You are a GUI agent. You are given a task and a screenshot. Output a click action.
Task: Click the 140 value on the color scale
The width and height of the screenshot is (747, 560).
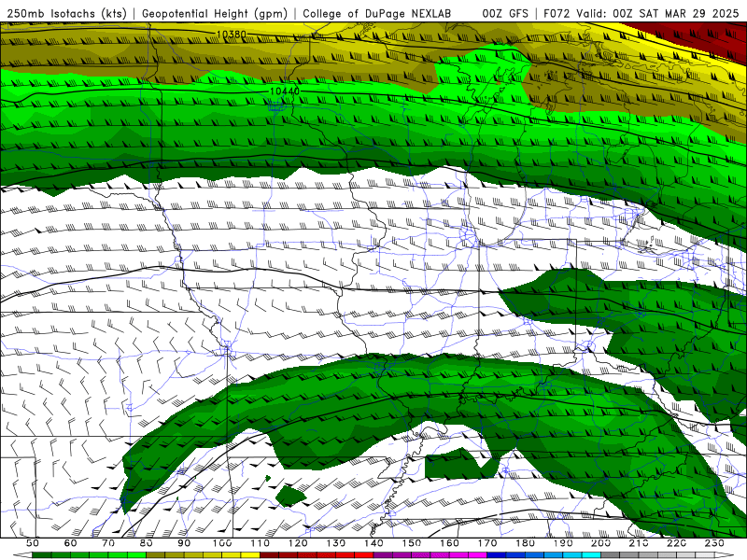[373, 543]
